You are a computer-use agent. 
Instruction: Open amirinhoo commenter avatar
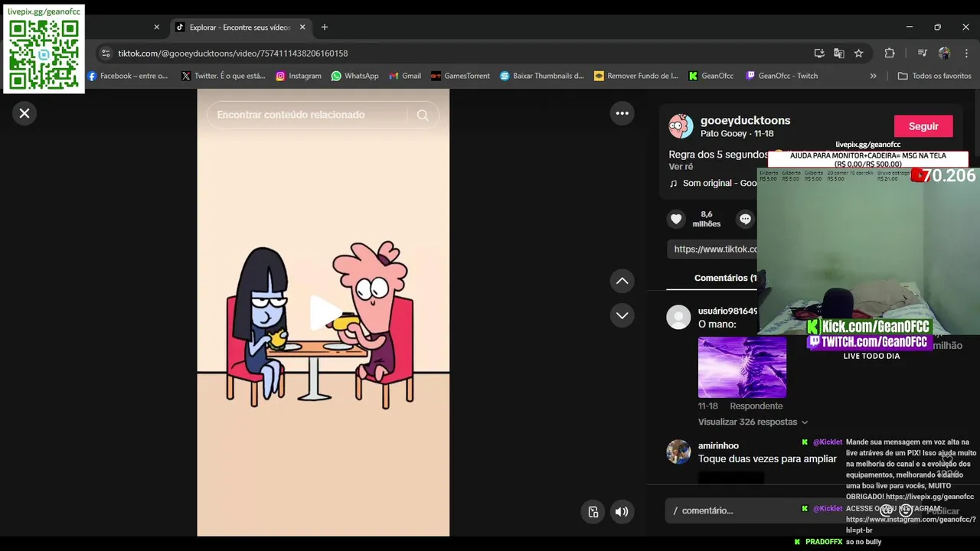(x=678, y=452)
